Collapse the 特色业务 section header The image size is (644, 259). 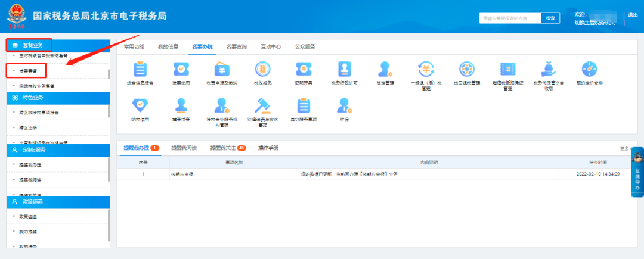tap(58, 98)
